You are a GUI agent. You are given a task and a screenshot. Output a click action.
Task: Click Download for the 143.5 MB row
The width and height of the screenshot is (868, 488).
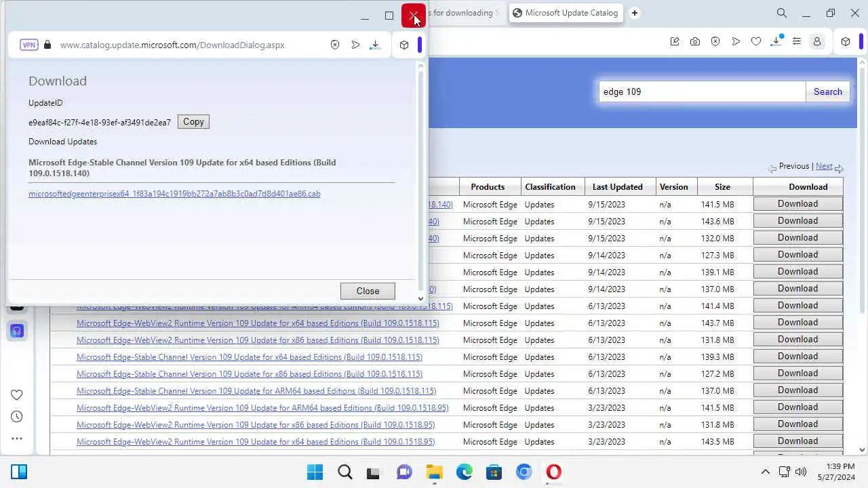point(797,441)
